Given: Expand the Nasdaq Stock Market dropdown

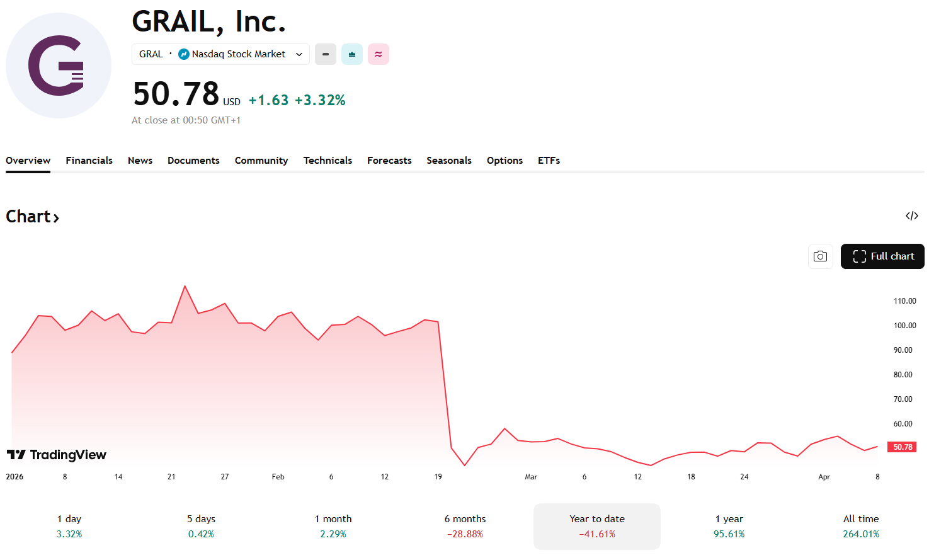Looking at the screenshot, I should click(x=299, y=54).
